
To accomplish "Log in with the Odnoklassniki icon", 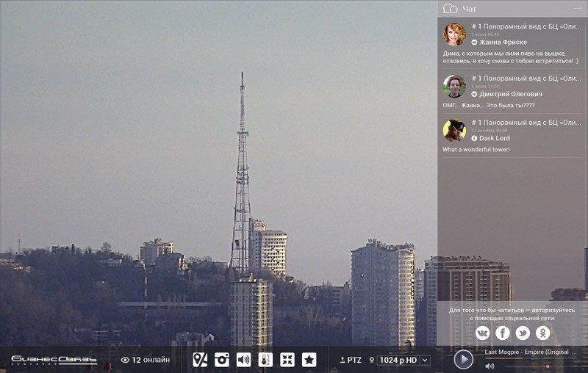I will (543, 333).
